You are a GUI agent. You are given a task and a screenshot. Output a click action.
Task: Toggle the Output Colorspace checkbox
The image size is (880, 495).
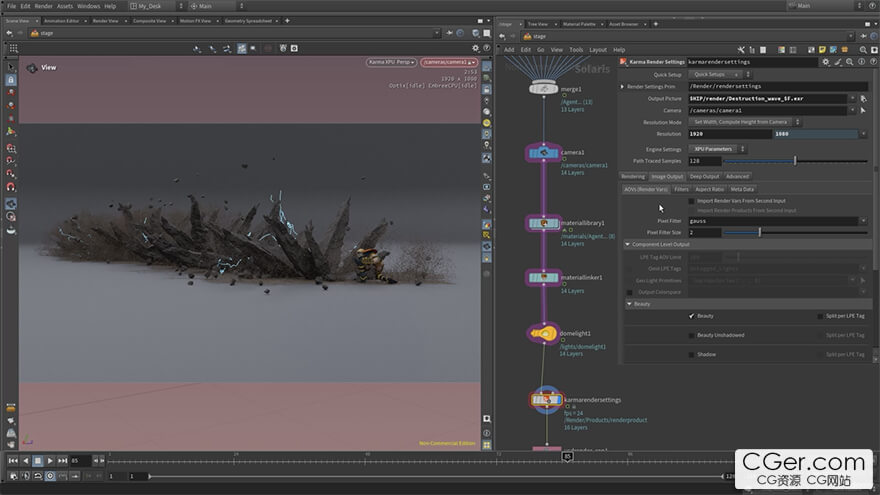point(629,292)
